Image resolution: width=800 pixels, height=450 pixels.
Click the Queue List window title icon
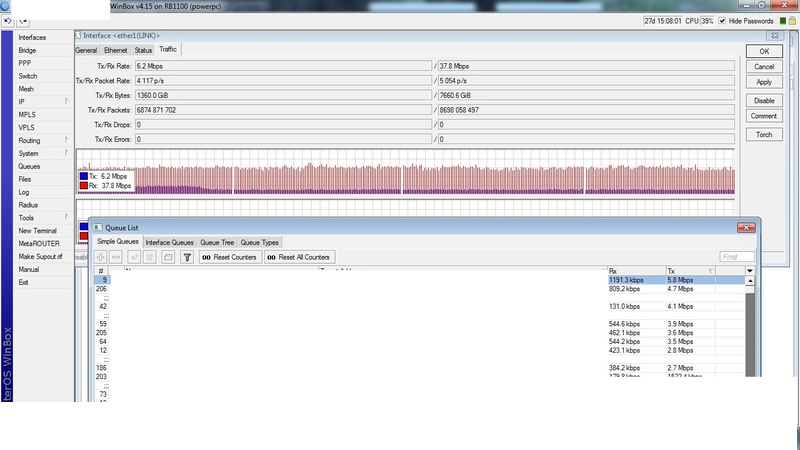[98, 228]
